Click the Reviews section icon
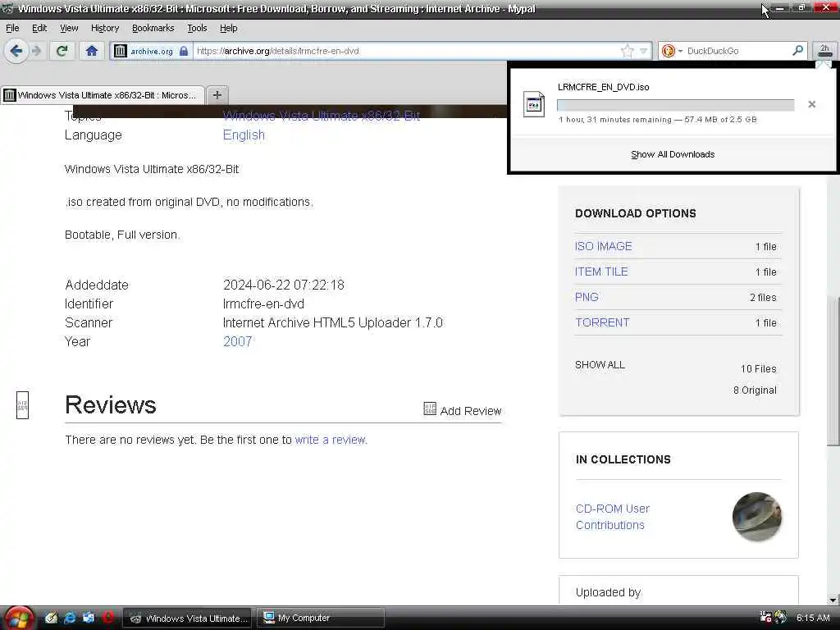The width and height of the screenshot is (840, 630). click(x=22, y=405)
